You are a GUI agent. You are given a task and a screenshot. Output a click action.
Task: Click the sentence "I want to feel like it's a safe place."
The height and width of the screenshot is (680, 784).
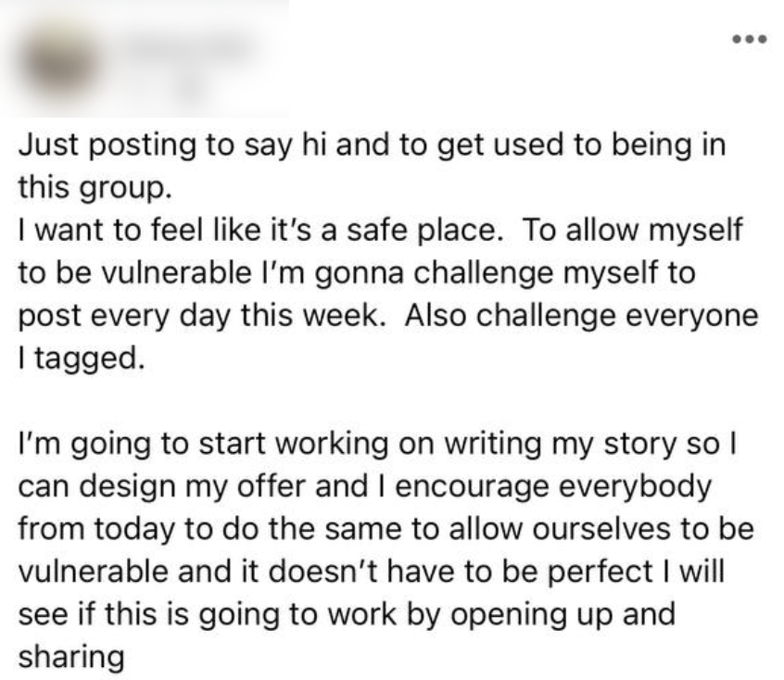click(x=260, y=230)
